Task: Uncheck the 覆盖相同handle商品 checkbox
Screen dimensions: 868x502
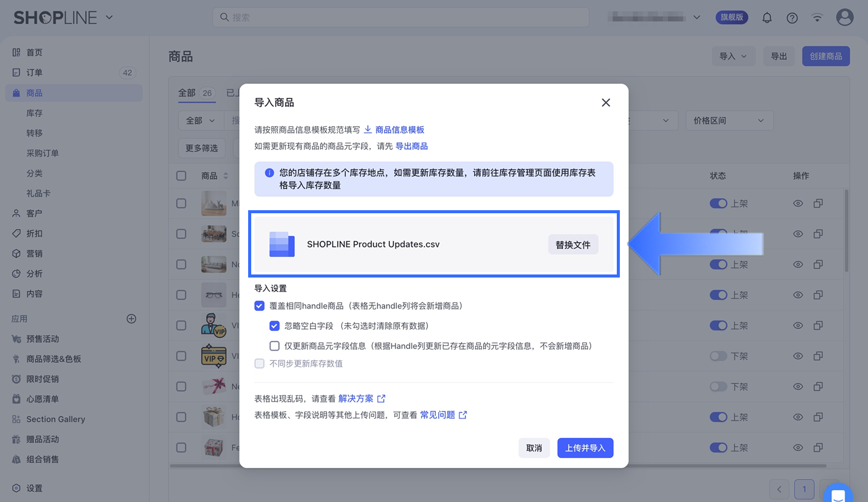Action: click(x=259, y=306)
